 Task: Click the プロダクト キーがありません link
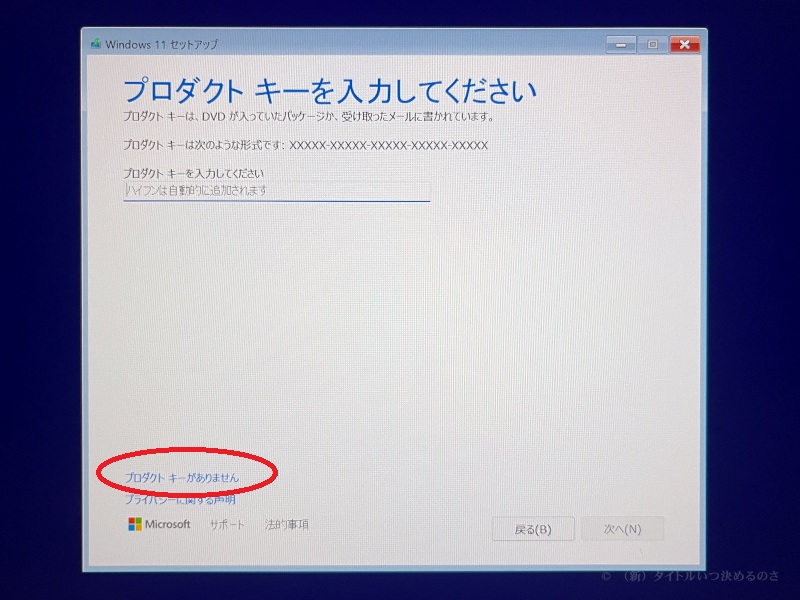[x=182, y=478]
